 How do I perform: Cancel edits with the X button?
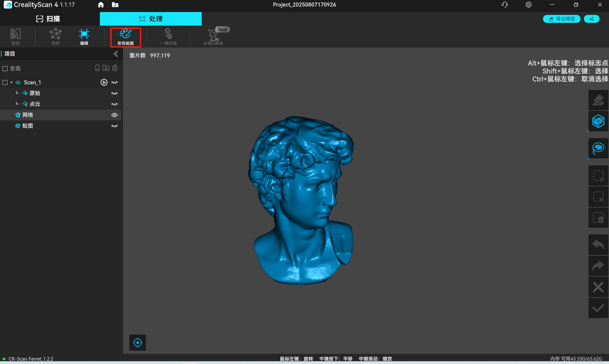tap(598, 287)
